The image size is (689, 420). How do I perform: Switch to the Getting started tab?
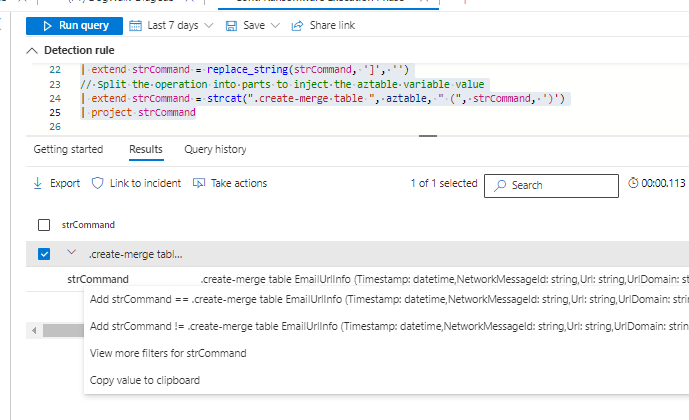(68, 149)
